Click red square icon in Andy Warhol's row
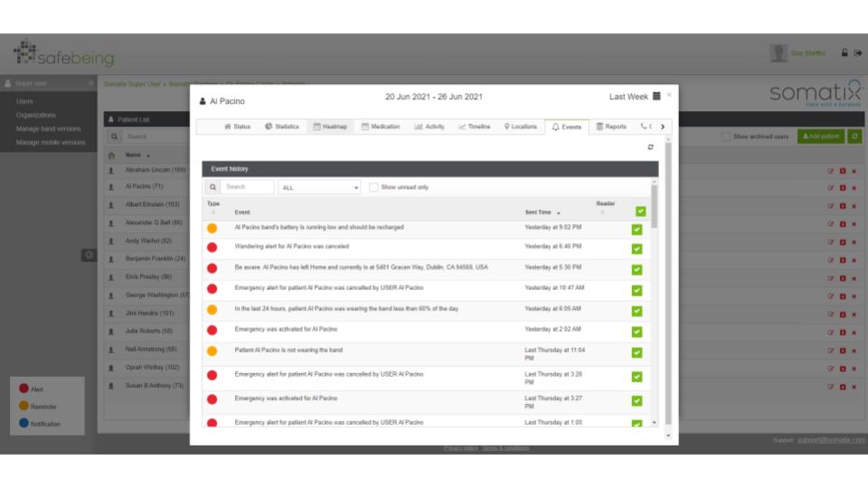The width and height of the screenshot is (868, 488). point(843,242)
